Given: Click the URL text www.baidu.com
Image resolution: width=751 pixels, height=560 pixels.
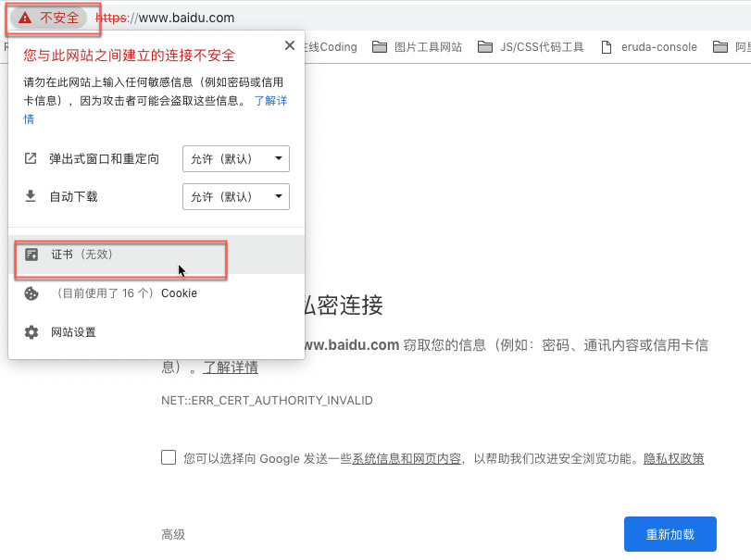Looking at the screenshot, I should point(186,18).
